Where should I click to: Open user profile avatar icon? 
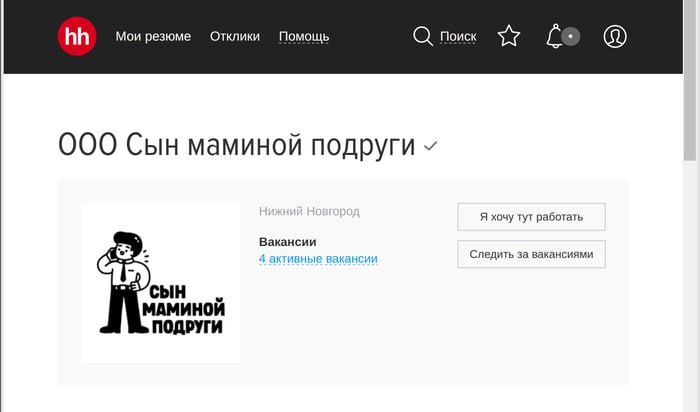point(615,36)
